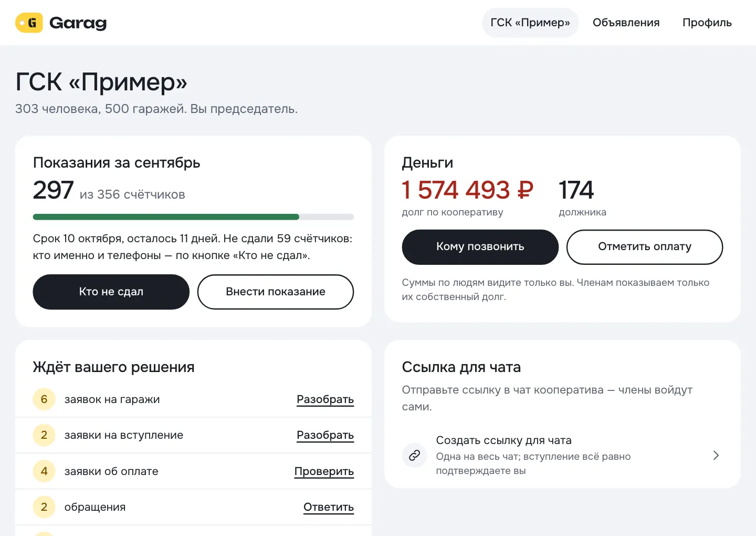This screenshot has width=756, height=536.
Task: Click the yellow Garag logo icon
Action: pos(29,23)
